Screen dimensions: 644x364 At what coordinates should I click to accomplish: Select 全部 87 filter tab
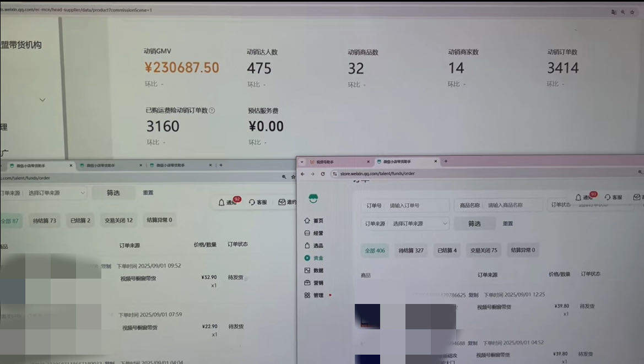[10, 221]
